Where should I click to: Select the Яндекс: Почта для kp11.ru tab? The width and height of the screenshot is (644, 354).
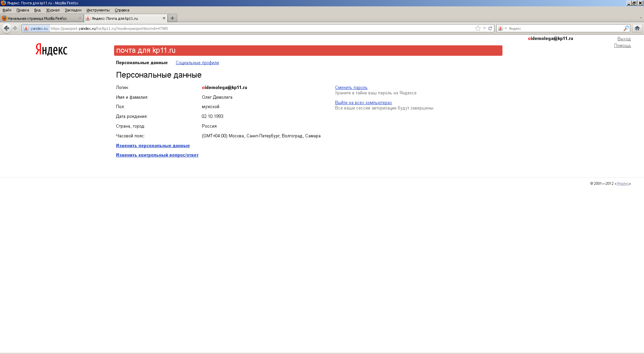pyautogui.click(x=126, y=18)
